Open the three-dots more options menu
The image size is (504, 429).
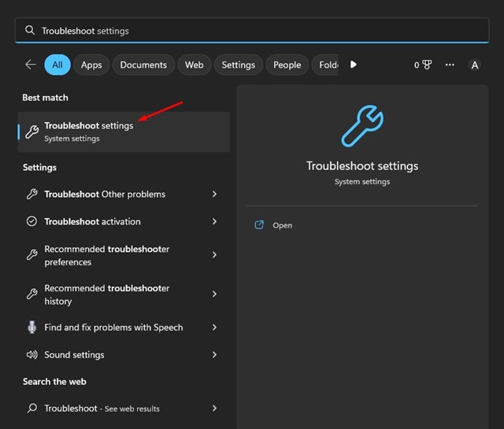450,65
